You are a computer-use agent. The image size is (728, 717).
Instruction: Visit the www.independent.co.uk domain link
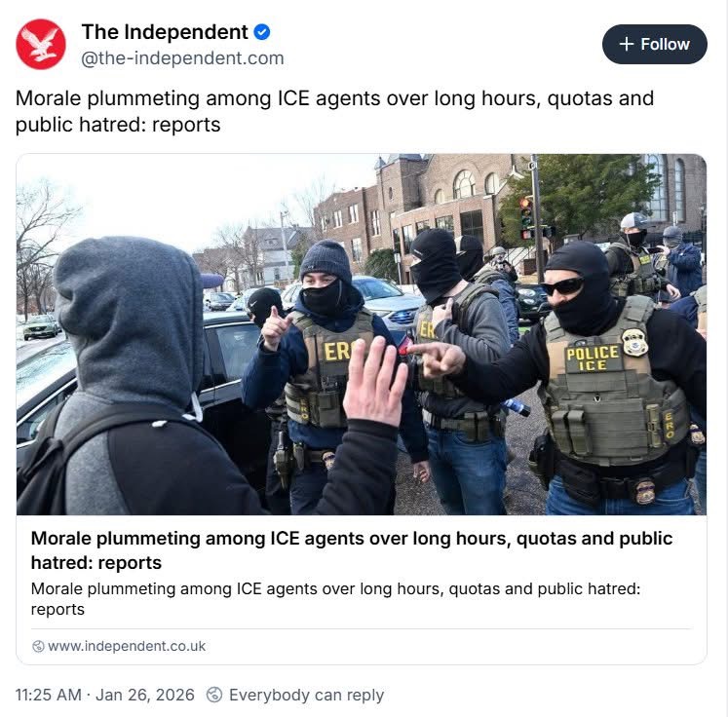(127, 646)
